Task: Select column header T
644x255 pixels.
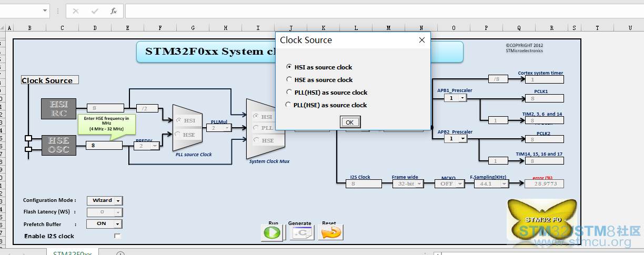Action: click(x=598, y=27)
